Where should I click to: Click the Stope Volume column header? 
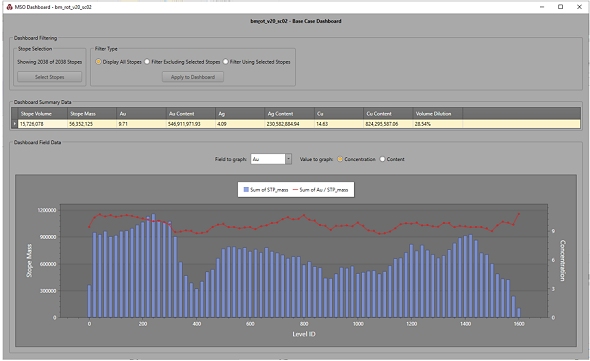pyautogui.click(x=43, y=113)
